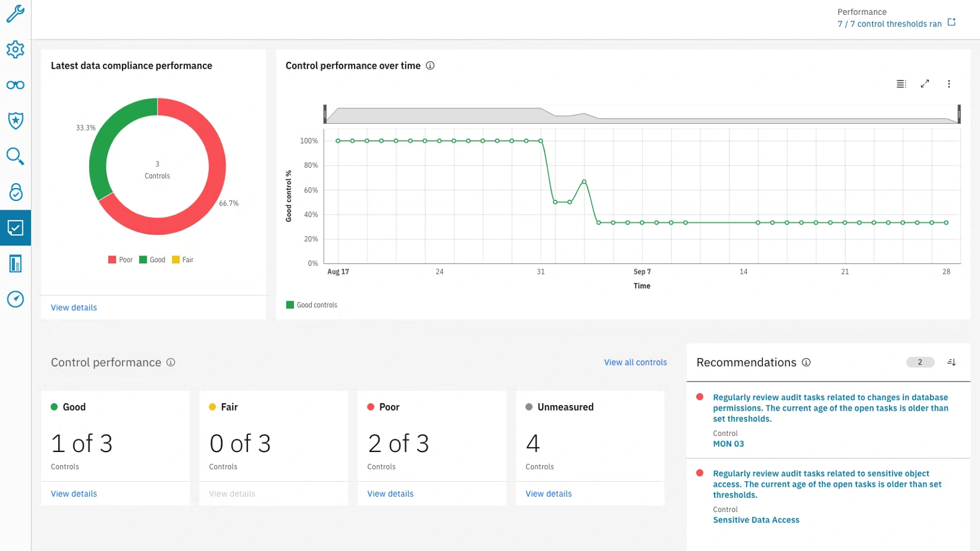Open the 7 / 7 control thresholds ran link
980x551 pixels.
click(x=889, y=24)
